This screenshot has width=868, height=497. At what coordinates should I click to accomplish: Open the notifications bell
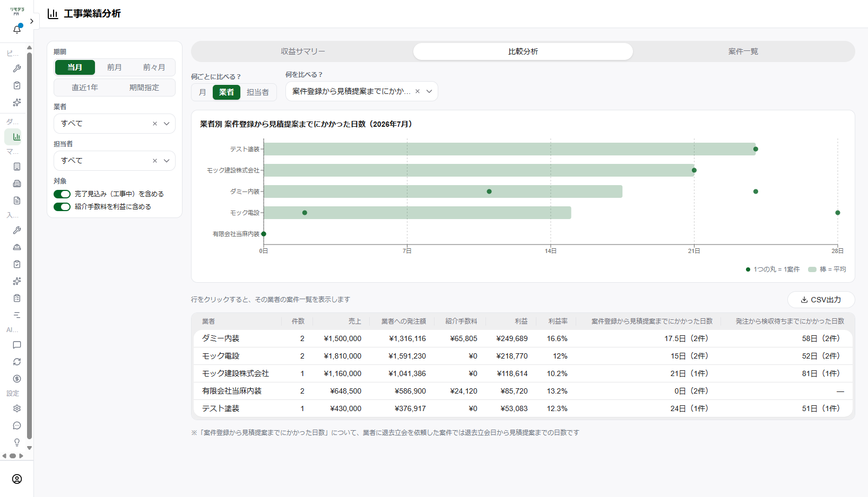click(x=17, y=29)
